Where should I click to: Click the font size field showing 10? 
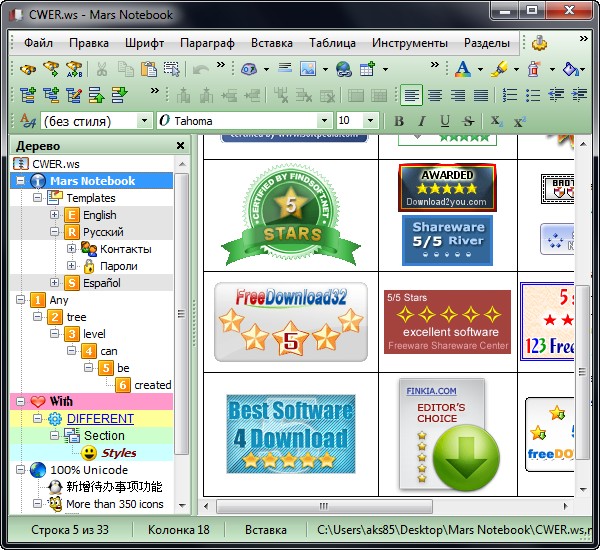coord(348,121)
